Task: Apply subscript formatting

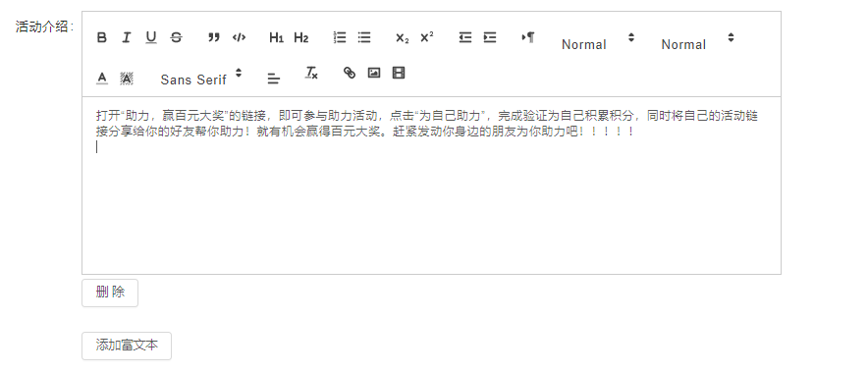Action: [402, 37]
